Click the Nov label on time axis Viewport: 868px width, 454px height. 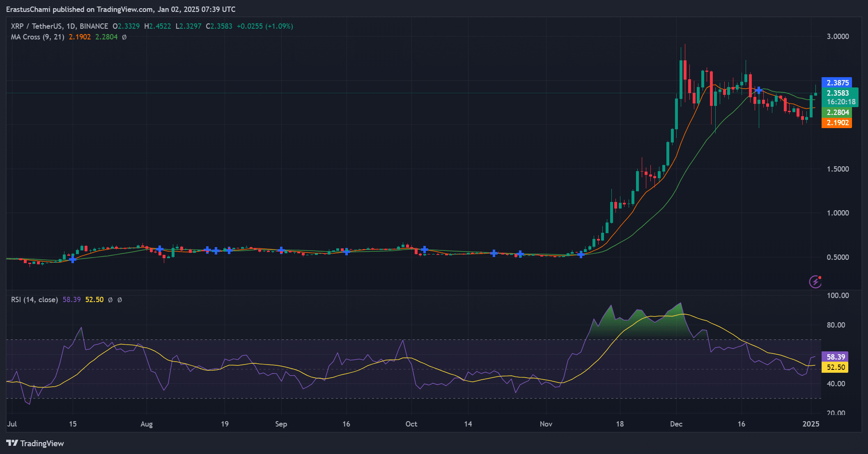[x=546, y=424]
